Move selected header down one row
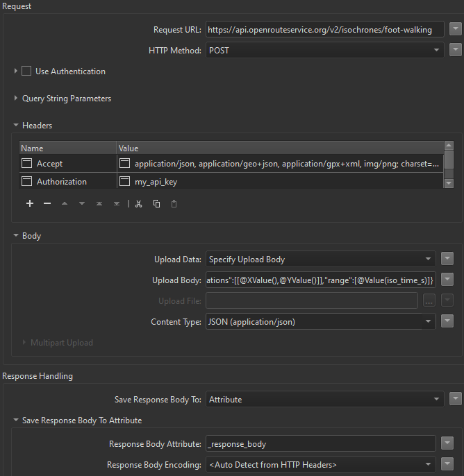The image size is (464, 476). (x=82, y=203)
